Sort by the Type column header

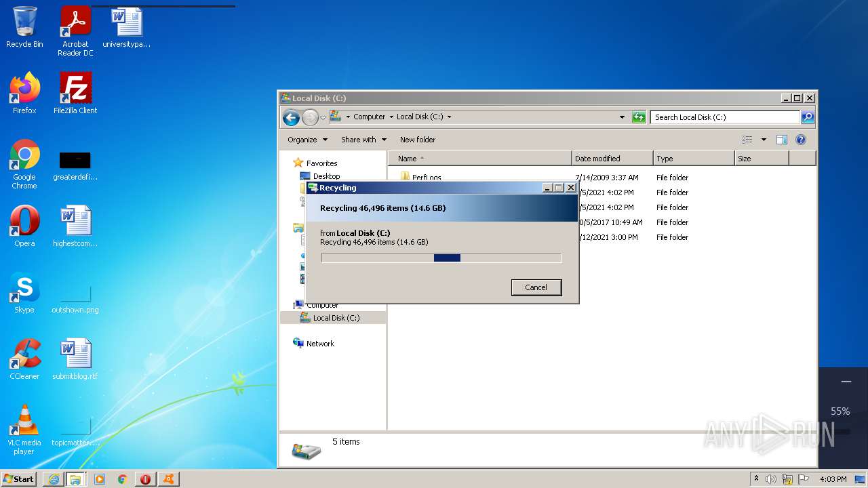[x=694, y=159]
